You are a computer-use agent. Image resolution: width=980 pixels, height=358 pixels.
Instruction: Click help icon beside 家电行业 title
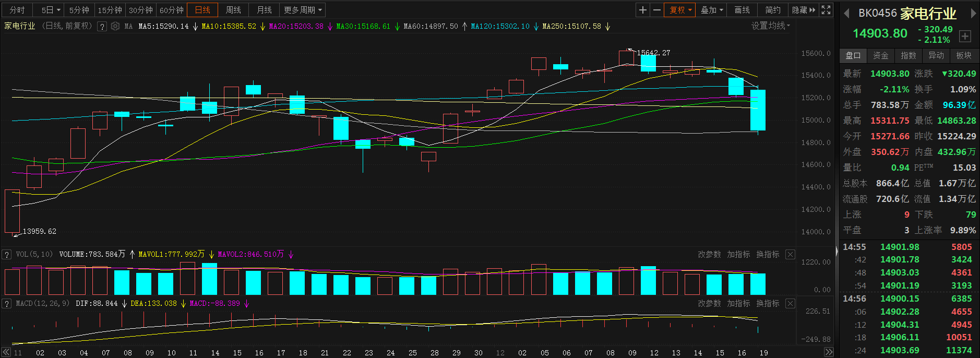(102, 26)
